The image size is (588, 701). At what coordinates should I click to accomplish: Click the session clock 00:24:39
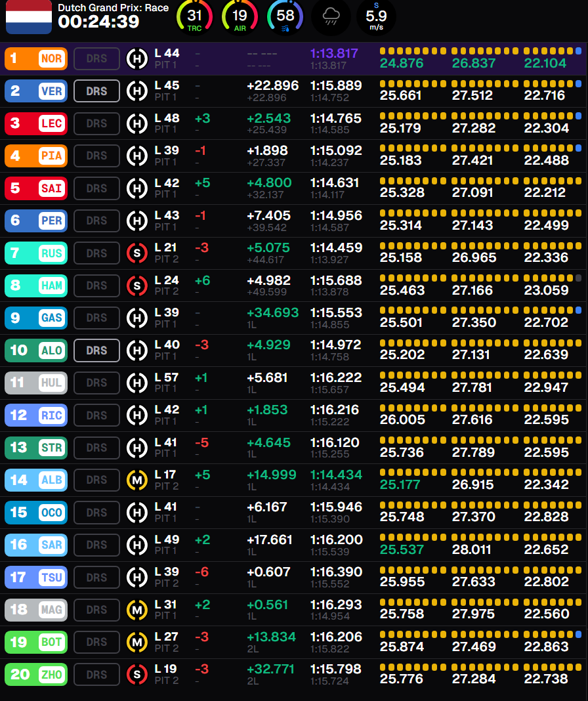99,22
